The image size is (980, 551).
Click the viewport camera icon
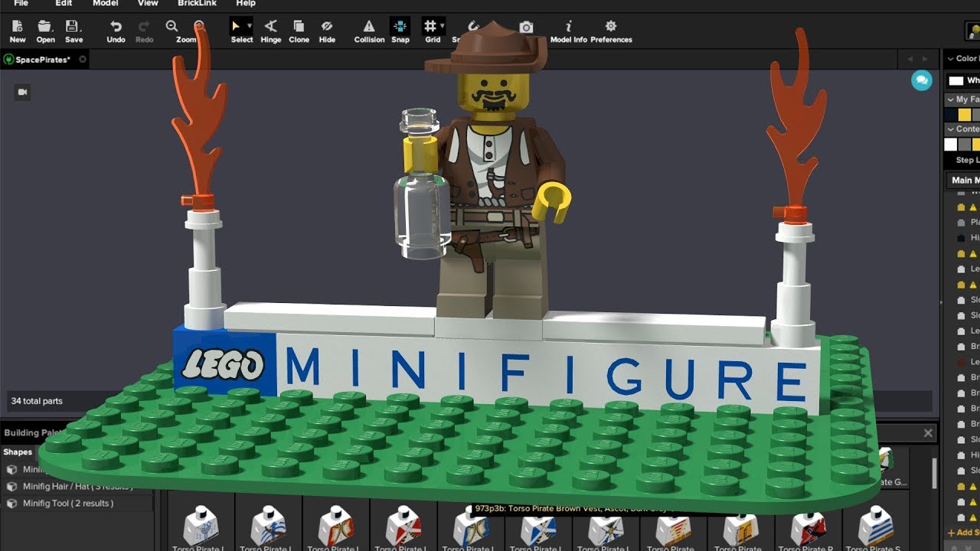point(22,92)
